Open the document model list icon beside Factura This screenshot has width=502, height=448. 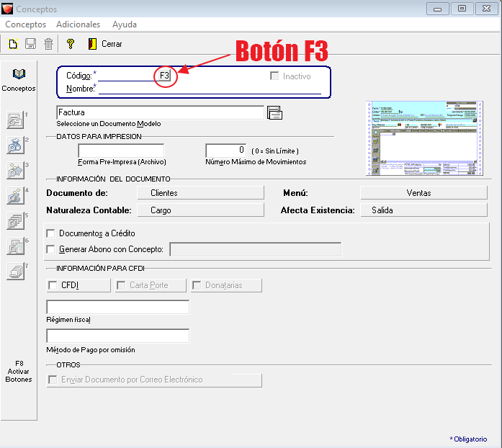point(274,112)
